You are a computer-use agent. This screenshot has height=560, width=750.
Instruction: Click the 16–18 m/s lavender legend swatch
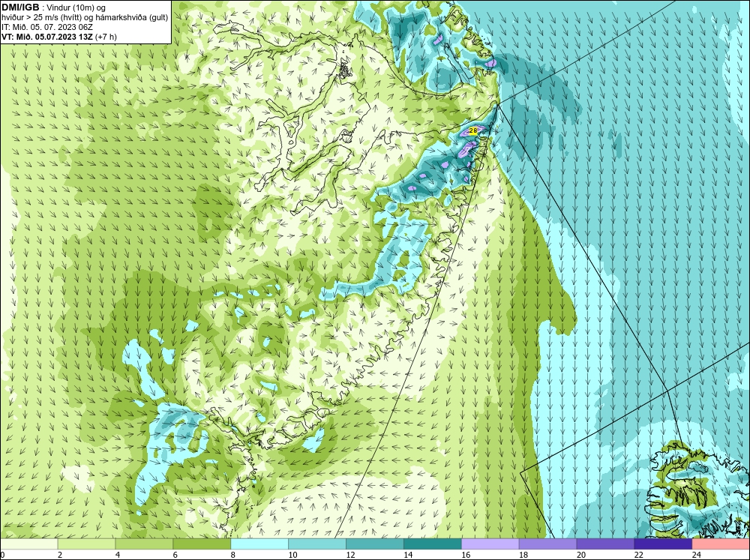click(x=490, y=544)
